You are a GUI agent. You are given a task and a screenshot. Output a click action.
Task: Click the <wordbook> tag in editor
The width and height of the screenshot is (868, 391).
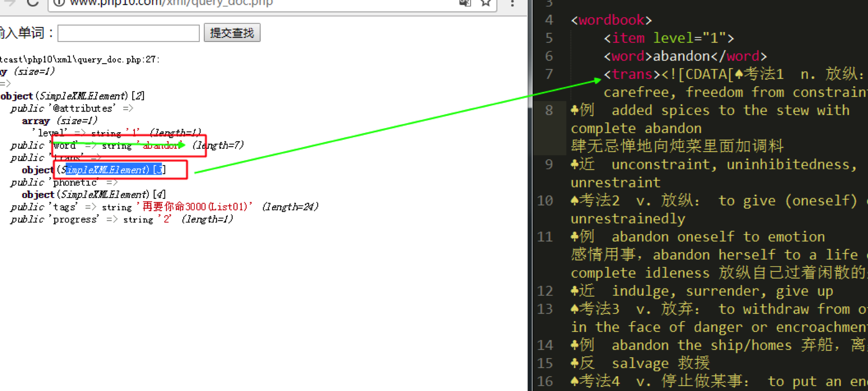tap(611, 20)
